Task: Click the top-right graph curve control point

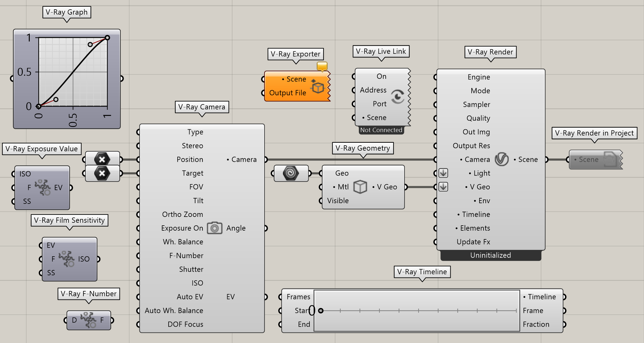Action: [x=107, y=38]
